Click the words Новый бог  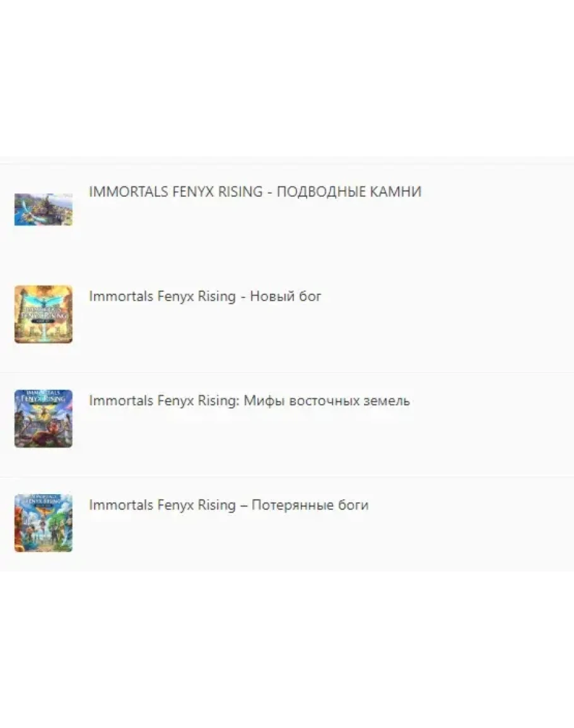click(286, 296)
